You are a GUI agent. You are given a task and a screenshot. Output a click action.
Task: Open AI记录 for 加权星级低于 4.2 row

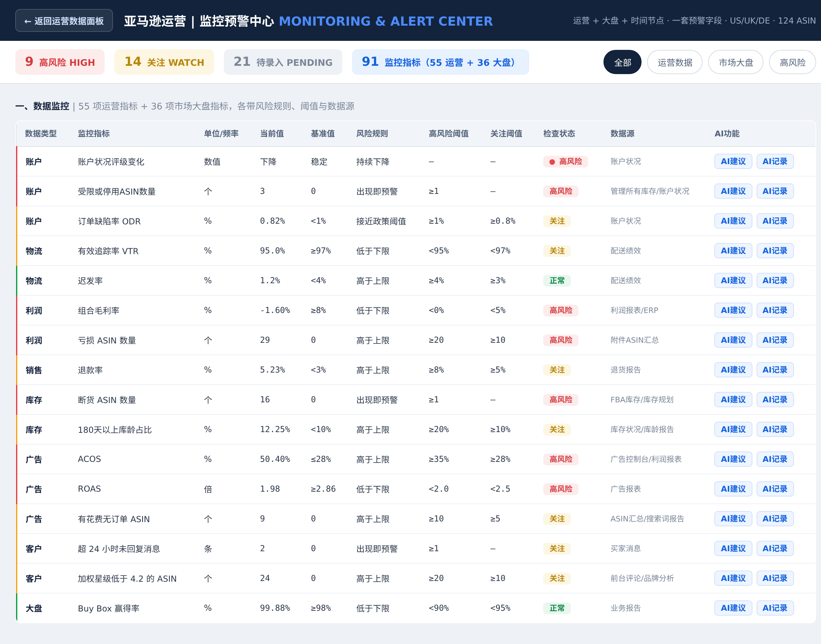775,579
